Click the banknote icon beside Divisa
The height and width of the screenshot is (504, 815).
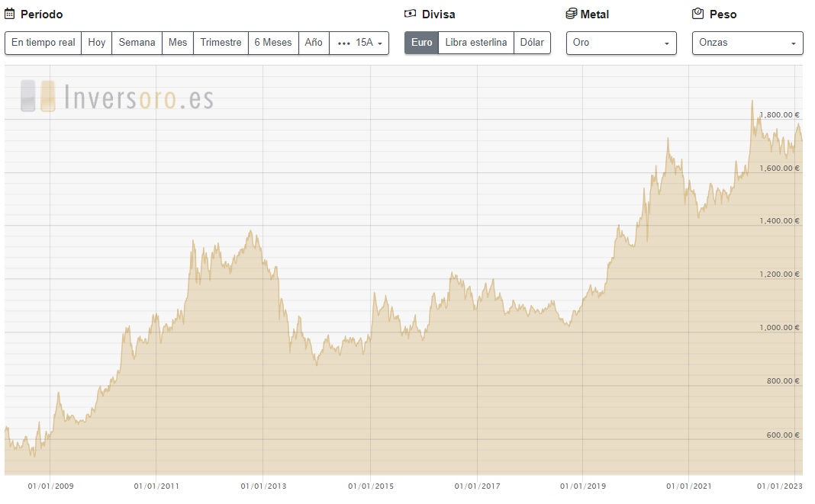click(x=411, y=14)
